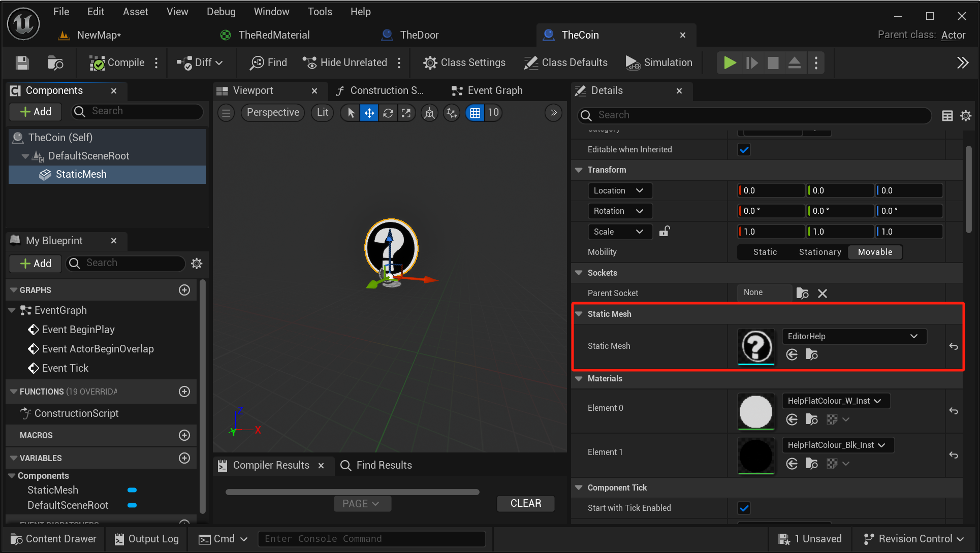Toggle the Scale lock ratio icon

click(665, 232)
